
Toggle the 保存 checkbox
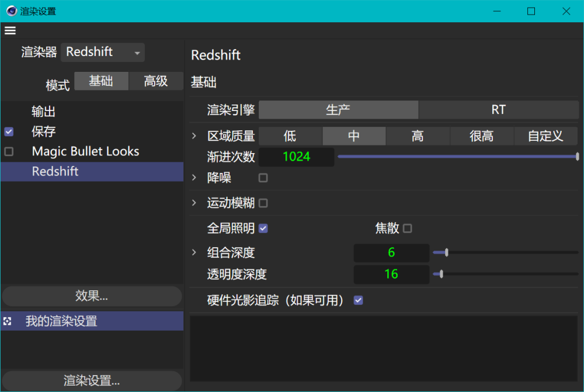coord(9,131)
